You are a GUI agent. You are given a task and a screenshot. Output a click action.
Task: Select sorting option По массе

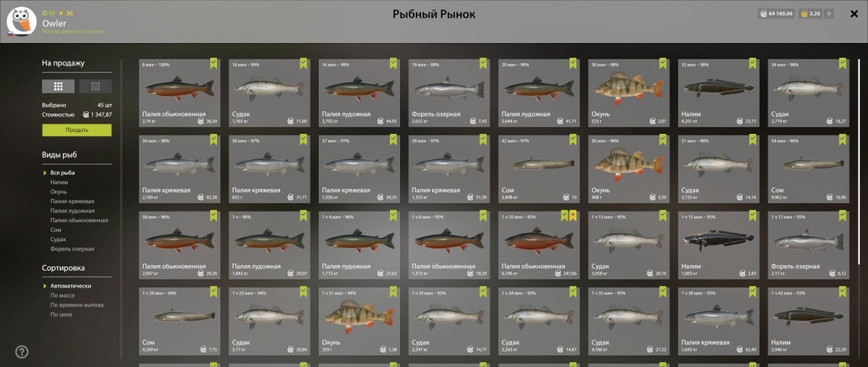(62, 295)
